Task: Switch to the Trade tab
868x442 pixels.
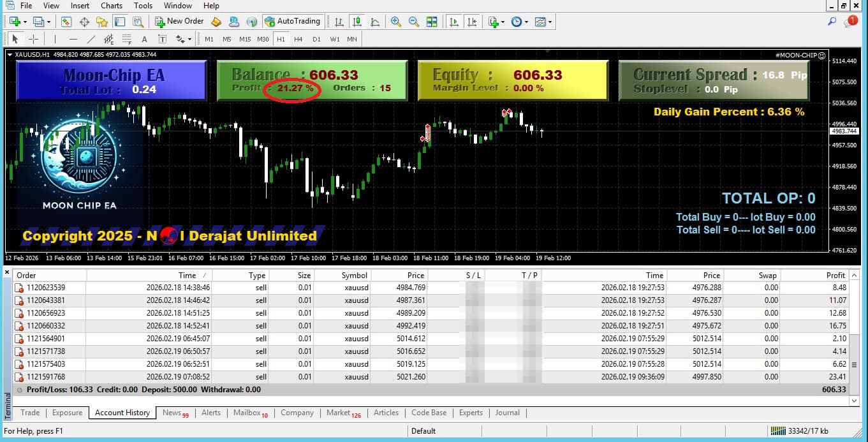Action: tap(29, 413)
